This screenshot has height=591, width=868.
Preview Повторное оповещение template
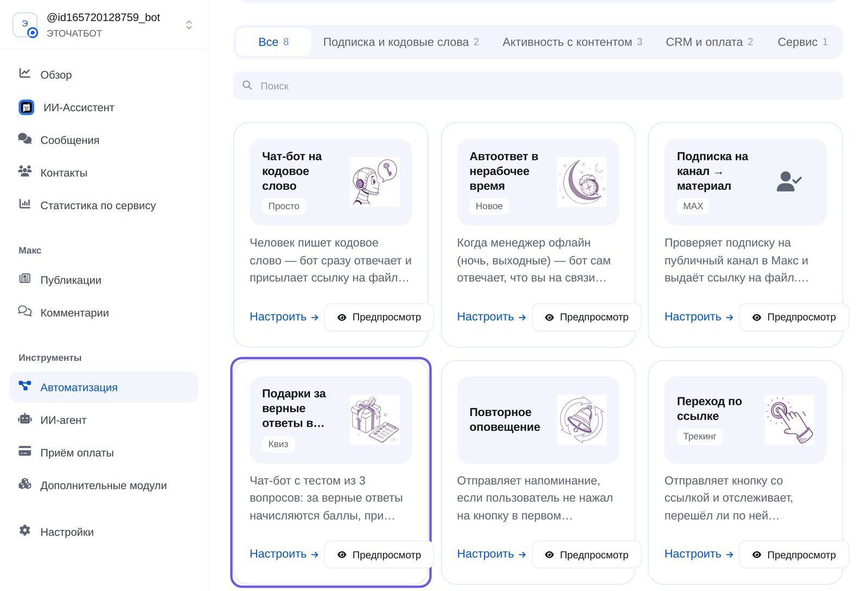tap(586, 555)
